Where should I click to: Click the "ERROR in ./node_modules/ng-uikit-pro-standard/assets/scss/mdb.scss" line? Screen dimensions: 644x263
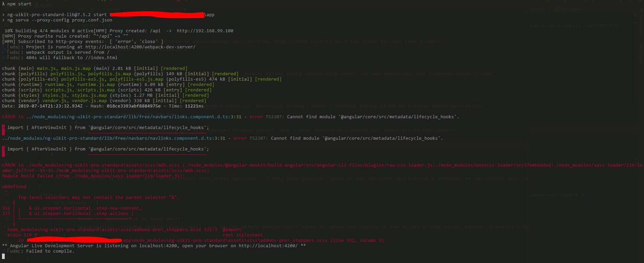[322, 168]
